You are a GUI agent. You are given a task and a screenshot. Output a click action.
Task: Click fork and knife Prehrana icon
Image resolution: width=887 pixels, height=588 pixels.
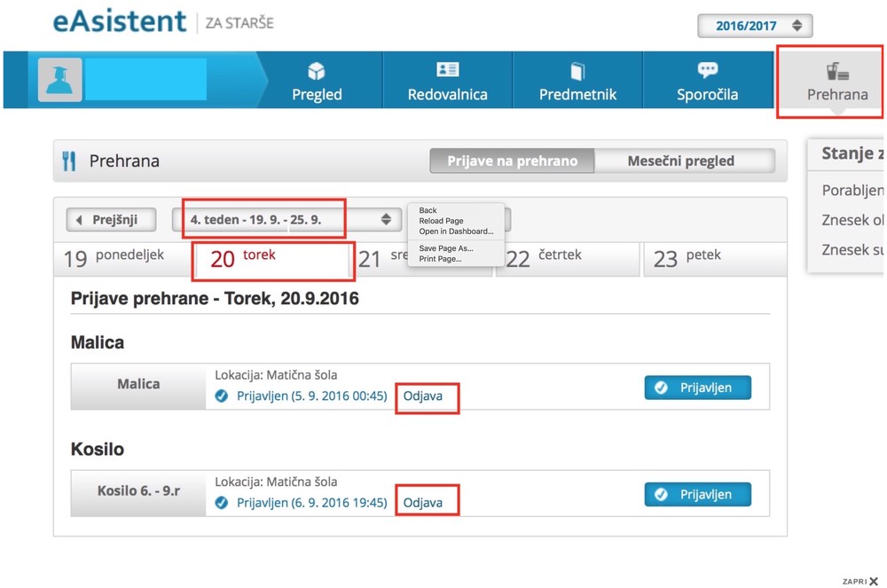[69, 161]
